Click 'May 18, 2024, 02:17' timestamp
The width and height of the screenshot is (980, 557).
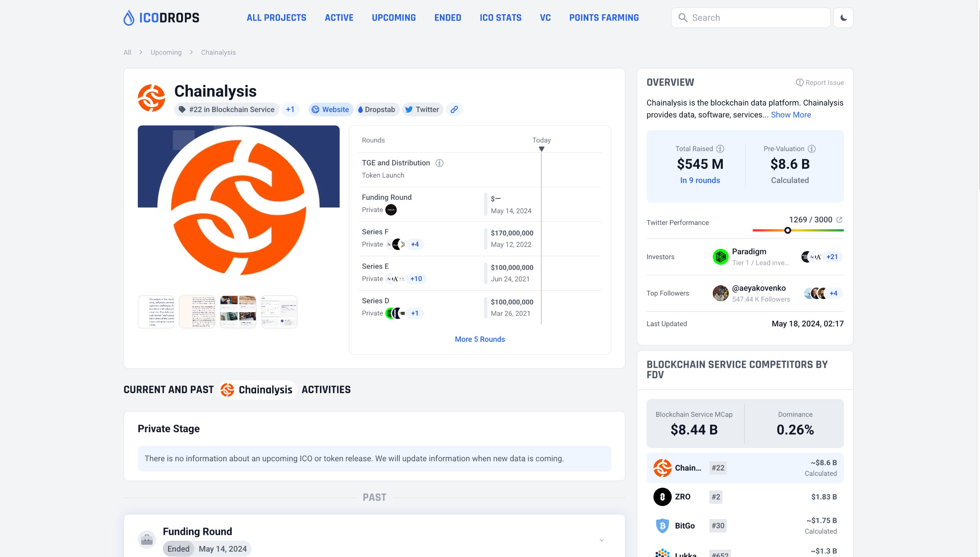point(808,324)
